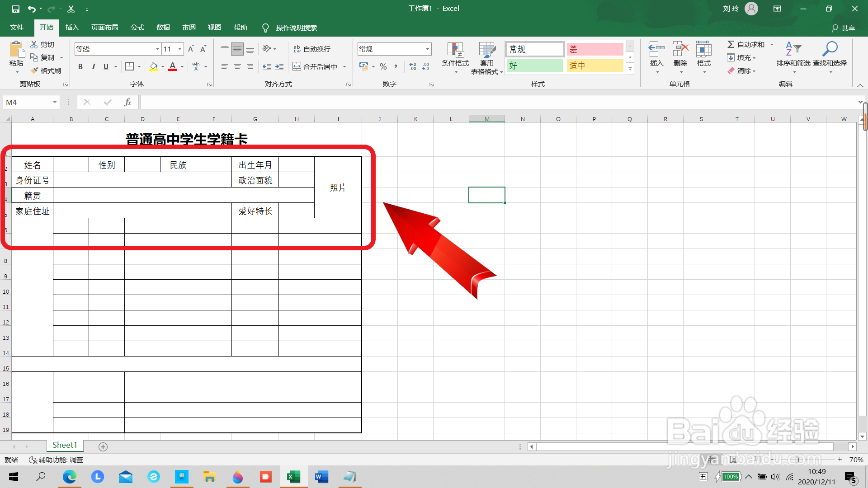
Task: Click the 合并后居中 (Merge & Center) button
Action: (x=316, y=66)
